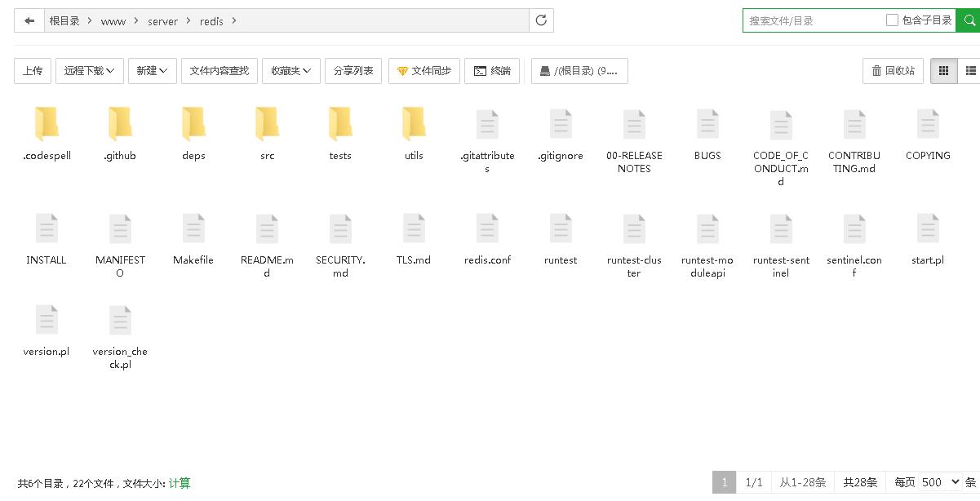Click the 文件同步 sync button

pos(424,71)
